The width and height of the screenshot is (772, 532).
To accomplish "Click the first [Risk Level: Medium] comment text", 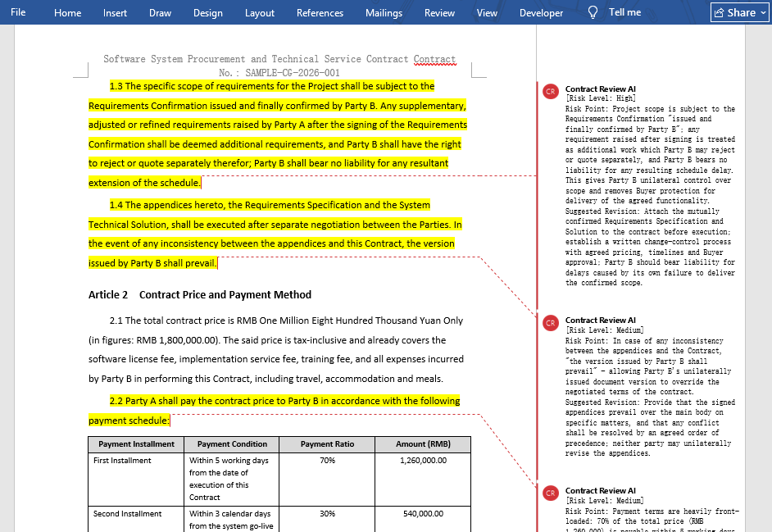I will pos(605,330).
